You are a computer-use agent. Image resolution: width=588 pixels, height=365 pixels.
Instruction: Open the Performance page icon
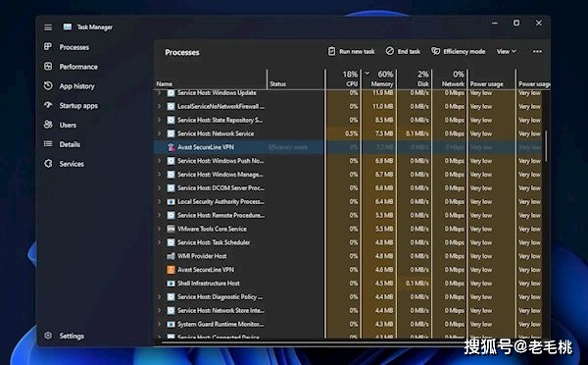coord(48,67)
